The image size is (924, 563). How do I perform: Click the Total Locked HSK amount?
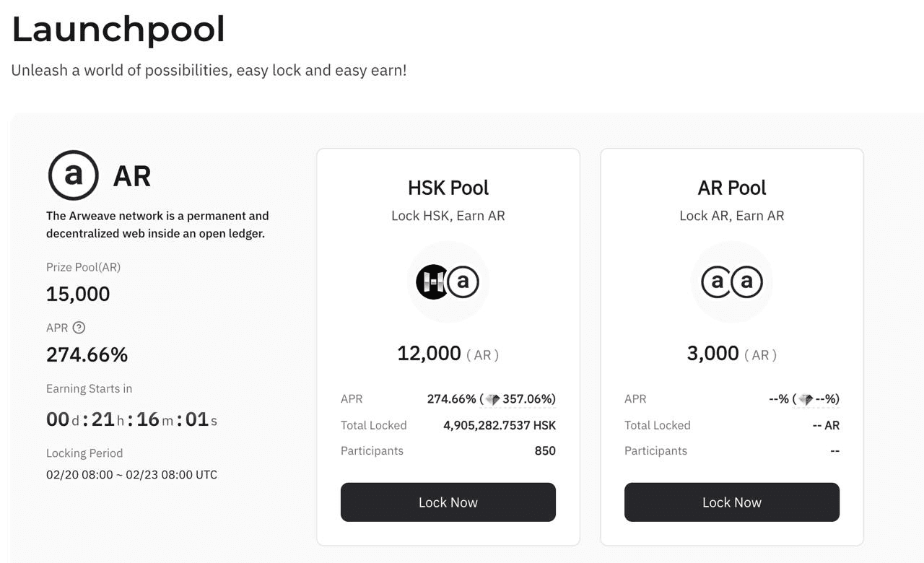500,425
